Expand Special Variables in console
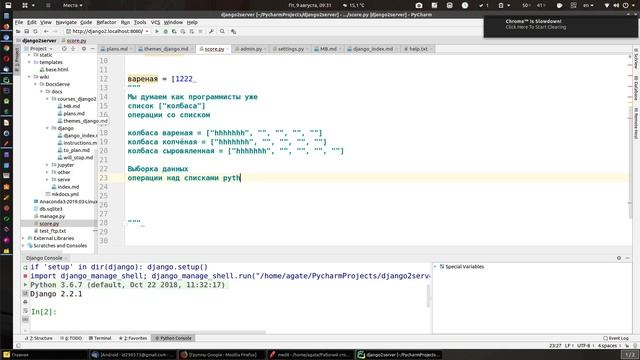This screenshot has width=640, height=360. 435,267
